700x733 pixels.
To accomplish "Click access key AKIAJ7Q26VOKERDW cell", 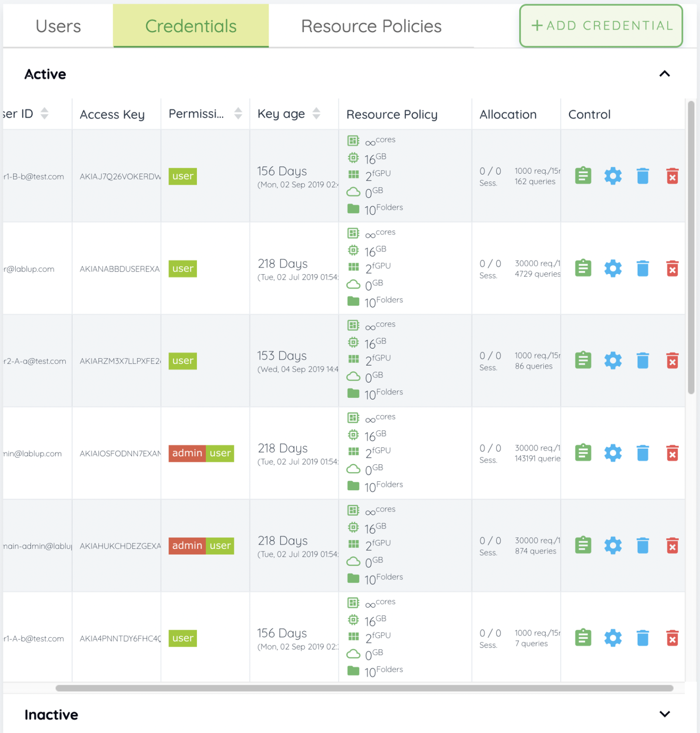I will click(x=117, y=176).
